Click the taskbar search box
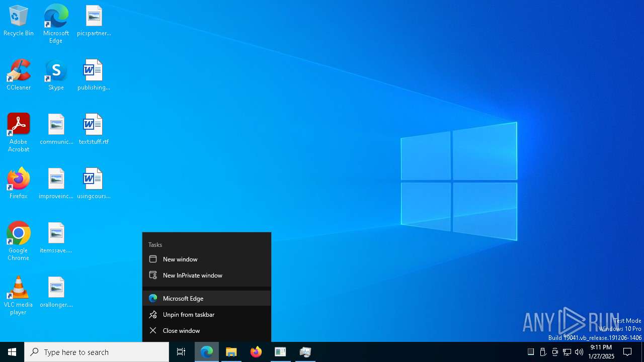Image resolution: width=644 pixels, height=362 pixels. pos(97,352)
